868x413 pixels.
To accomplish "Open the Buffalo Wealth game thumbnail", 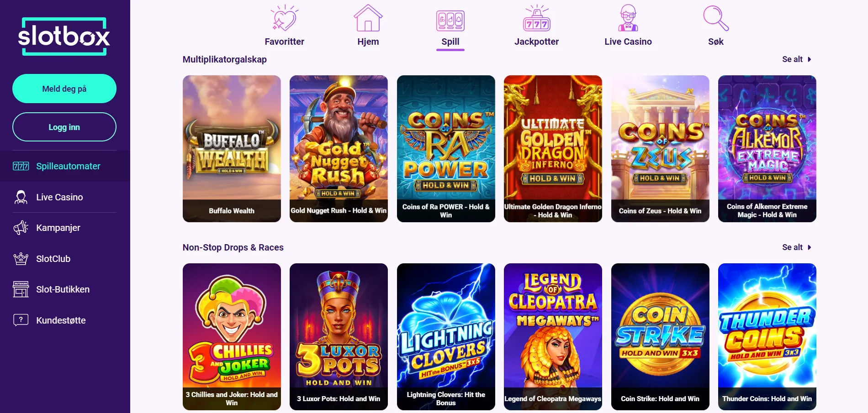I will click(x=232, y=149).
